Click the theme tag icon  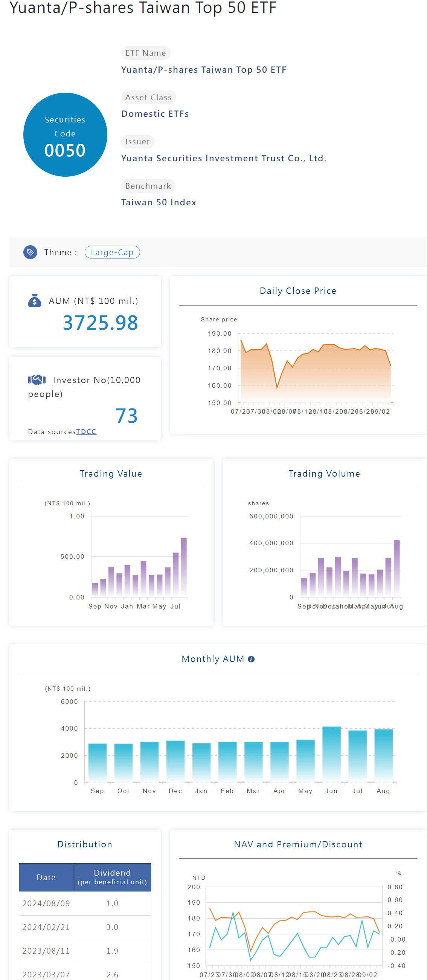click(x=30, y=252)
